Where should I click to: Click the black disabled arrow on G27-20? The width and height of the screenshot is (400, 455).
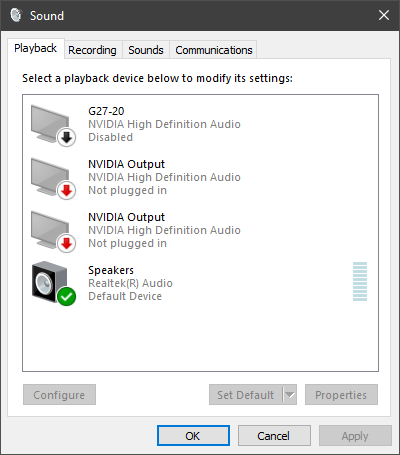click(x=66, y=137)
